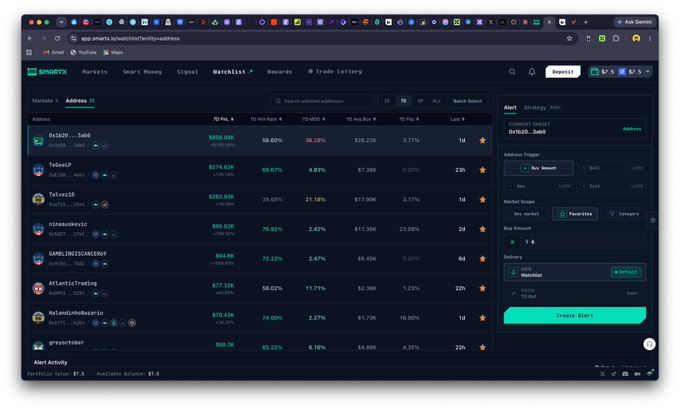
Task: Unstar the greyoctober address
Action: (x=482, y=347)
